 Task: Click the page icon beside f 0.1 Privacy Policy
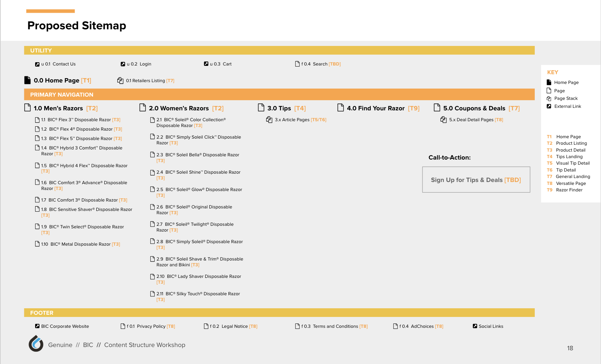click(x=123, y=326)
